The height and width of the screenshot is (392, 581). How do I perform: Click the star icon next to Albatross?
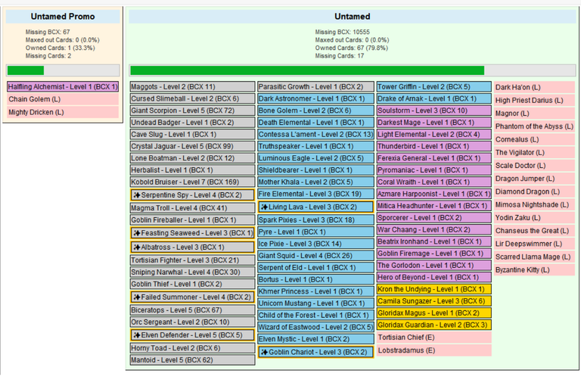(x=137, y=247)
